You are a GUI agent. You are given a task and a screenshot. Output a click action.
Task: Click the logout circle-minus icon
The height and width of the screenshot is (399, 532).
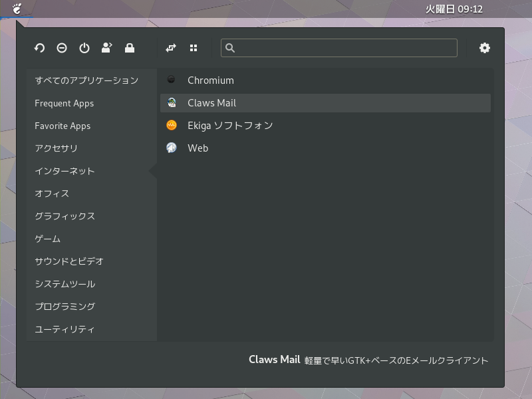[x=62, y=48]
